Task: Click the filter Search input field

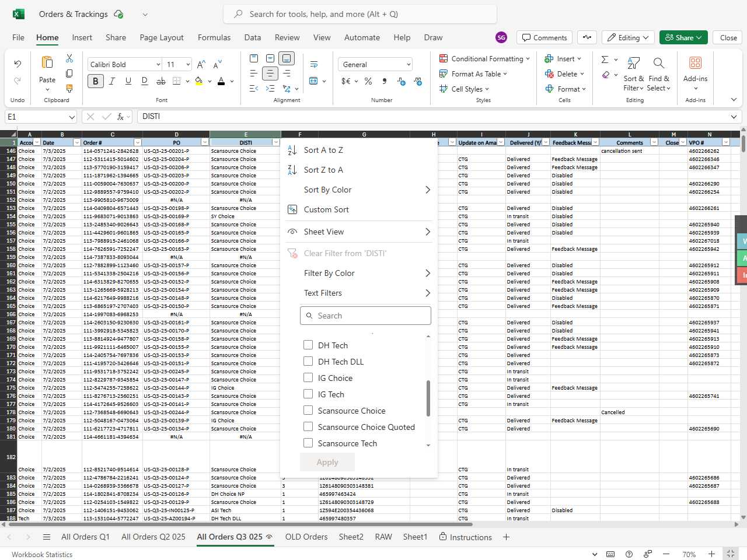Action: [x=365, y=316]
